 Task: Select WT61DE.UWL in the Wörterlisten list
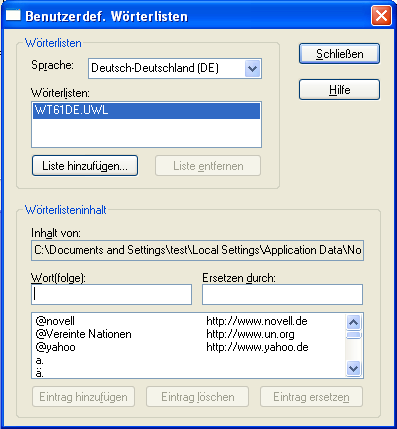146,111
